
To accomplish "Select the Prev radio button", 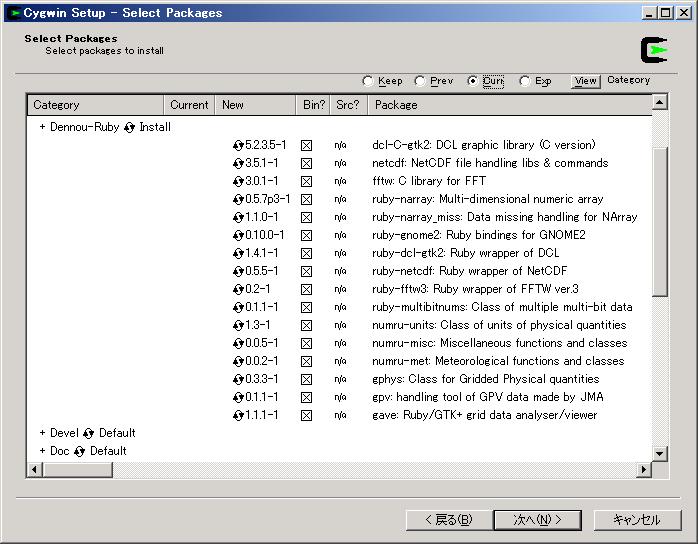I will tap(419, 81).
